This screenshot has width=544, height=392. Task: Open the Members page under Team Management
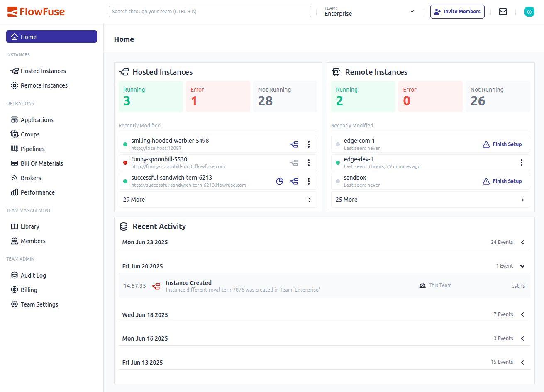pyautogui.click(x=33, y=241)
